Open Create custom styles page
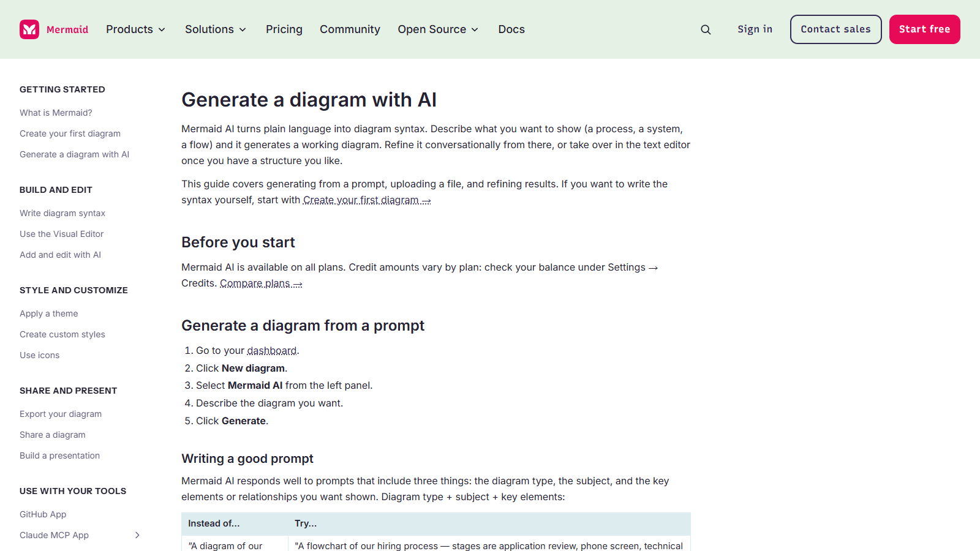980x551 pixels. tap(62, 334)
